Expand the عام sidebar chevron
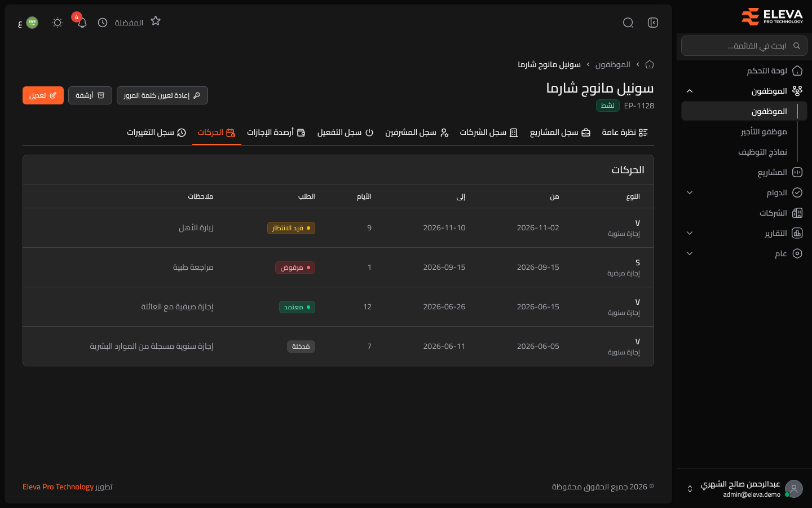The width and height of the screenshot is (812, 508). pos(690,253)
